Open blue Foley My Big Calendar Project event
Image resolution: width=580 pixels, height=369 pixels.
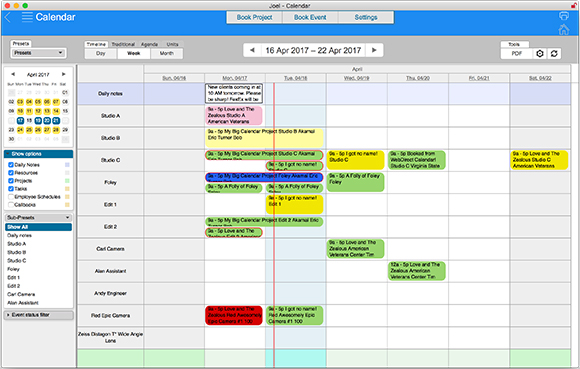click(264, 177)
